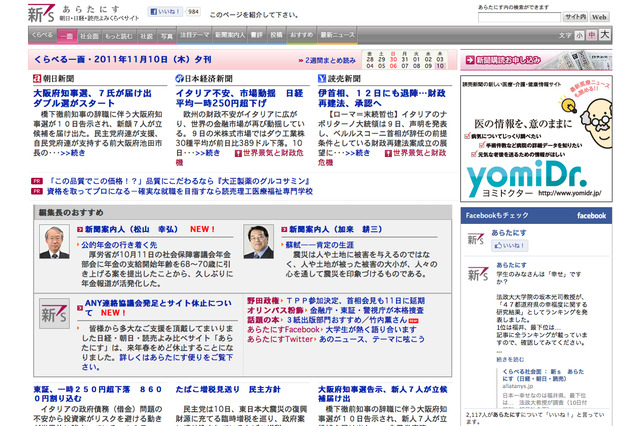Click the site search input field

pos(519,17)
